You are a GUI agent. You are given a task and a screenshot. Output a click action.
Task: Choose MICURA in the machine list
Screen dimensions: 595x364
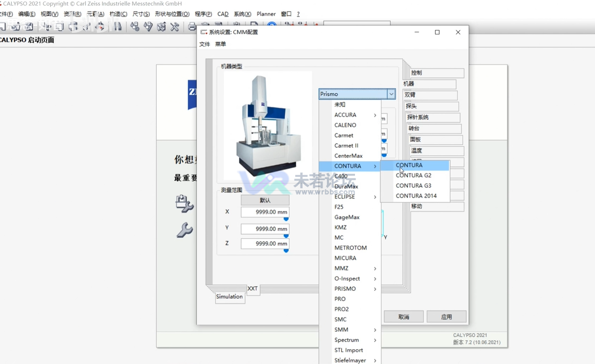pyautogui.click(x=350, y=258)
